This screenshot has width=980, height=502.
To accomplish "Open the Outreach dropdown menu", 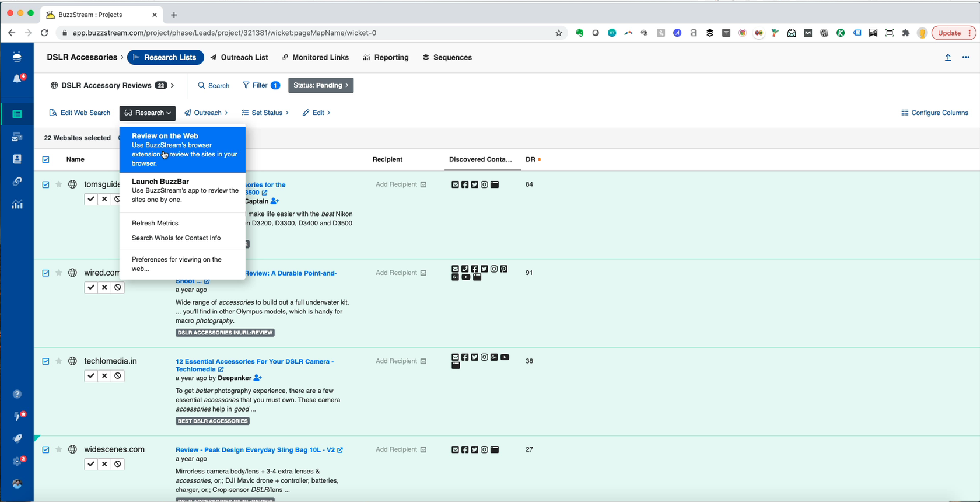I will [206, 113].
